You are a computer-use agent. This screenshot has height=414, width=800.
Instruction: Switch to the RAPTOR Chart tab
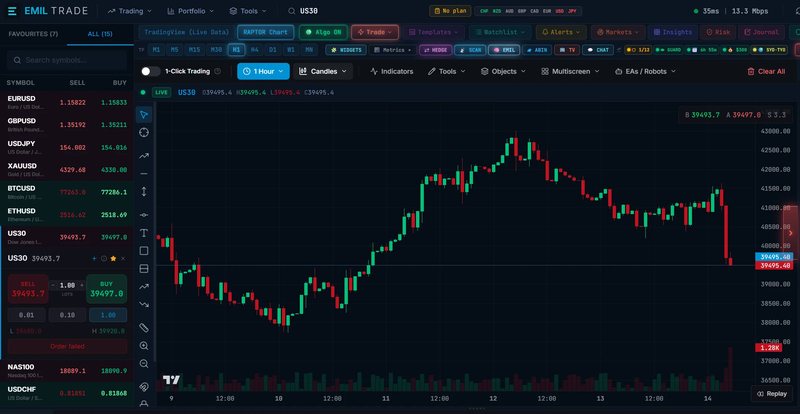(x=266, y=32)
